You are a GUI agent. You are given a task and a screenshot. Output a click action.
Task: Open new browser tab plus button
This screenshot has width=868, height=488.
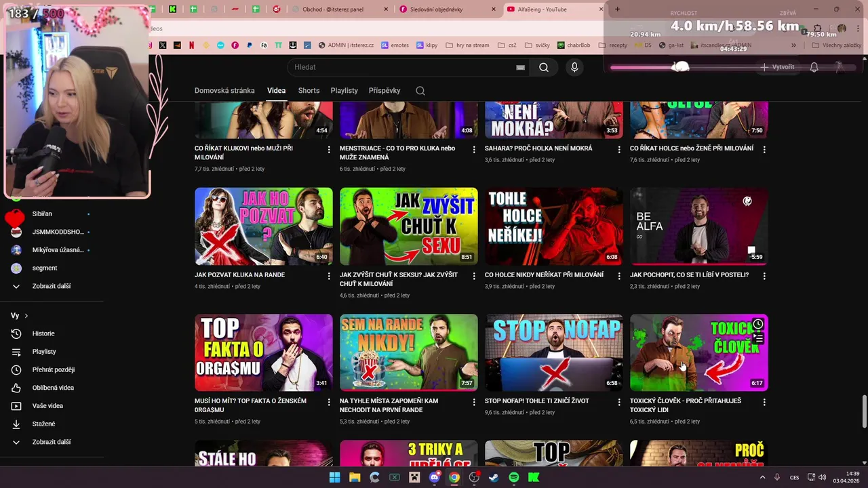click(x=617, y=9)
